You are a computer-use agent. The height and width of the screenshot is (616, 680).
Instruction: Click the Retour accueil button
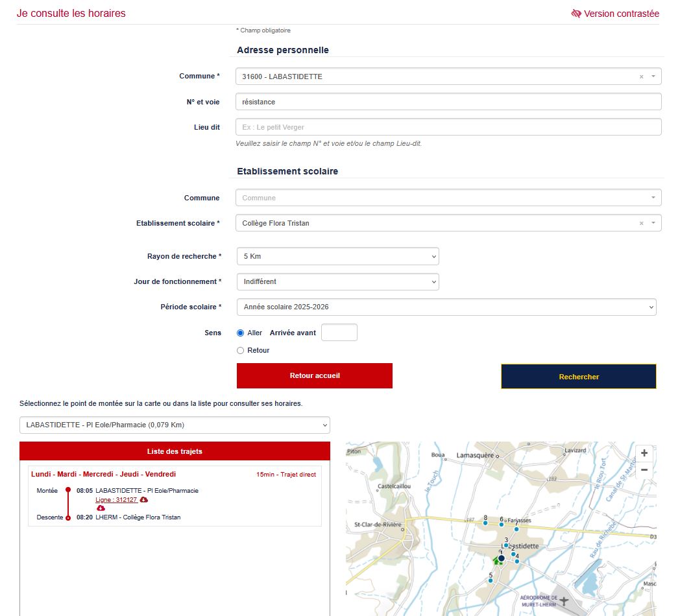point(315,376)
